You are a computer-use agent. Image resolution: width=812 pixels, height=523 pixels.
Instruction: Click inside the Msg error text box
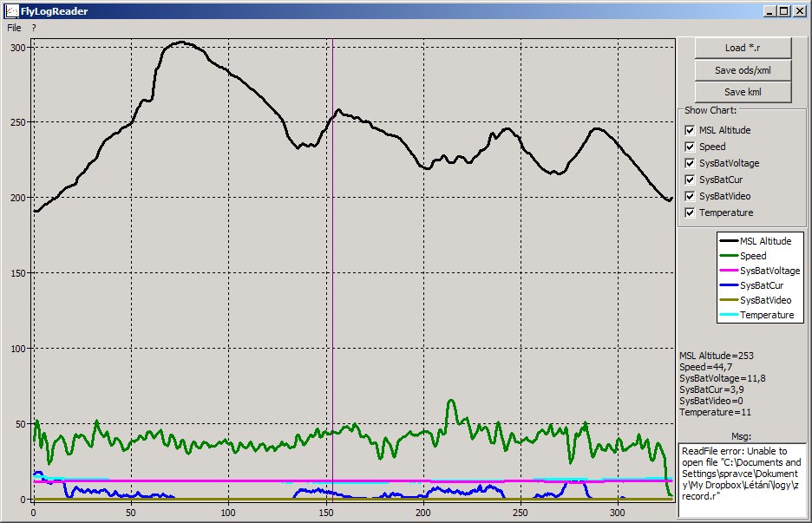pyautogui.click(x=742, y=480)
